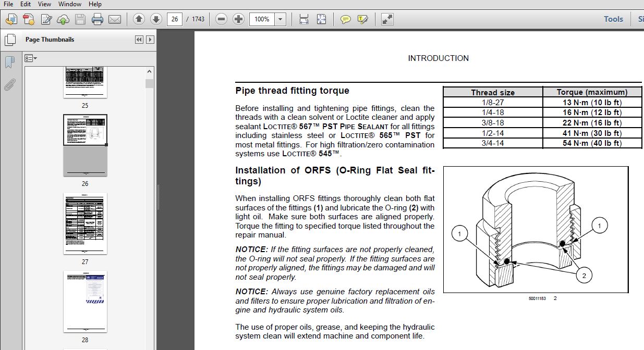
Task: Open the File menu
Action: click(8, 4)
